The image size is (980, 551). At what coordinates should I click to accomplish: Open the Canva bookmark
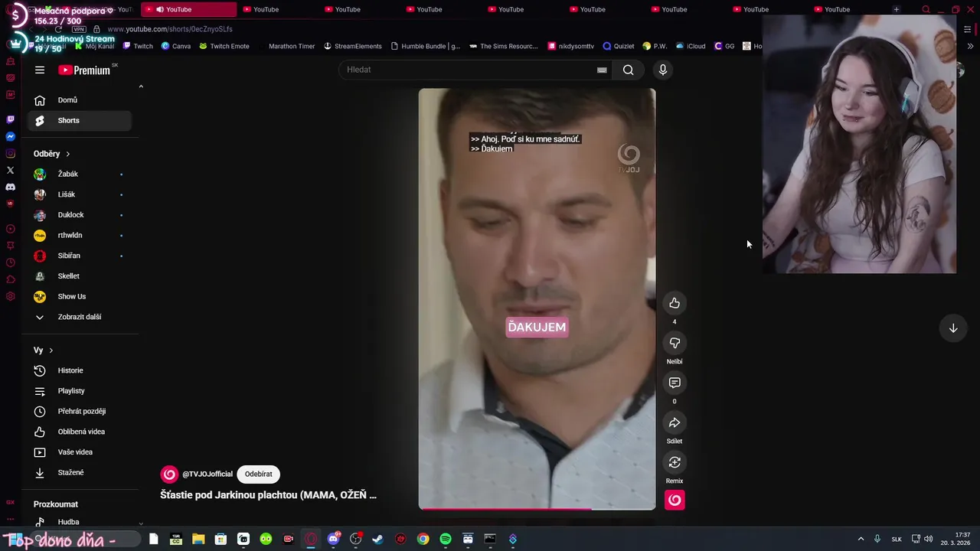[x=176, y=46]
